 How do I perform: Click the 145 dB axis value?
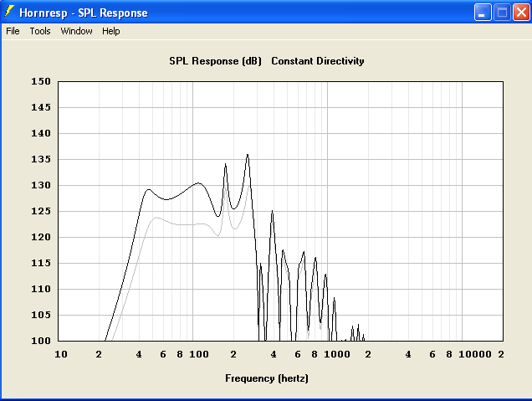coord(41,107)
